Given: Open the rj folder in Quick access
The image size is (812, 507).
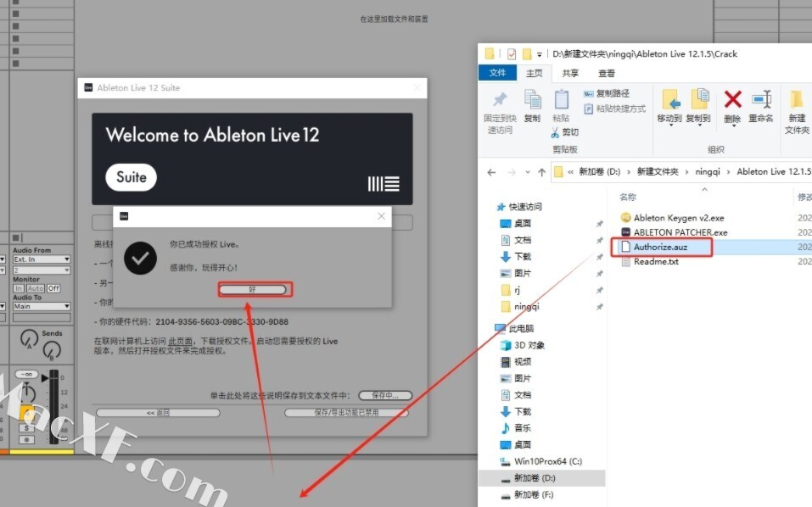Looking at the screenshot, I should pos(511,290).
